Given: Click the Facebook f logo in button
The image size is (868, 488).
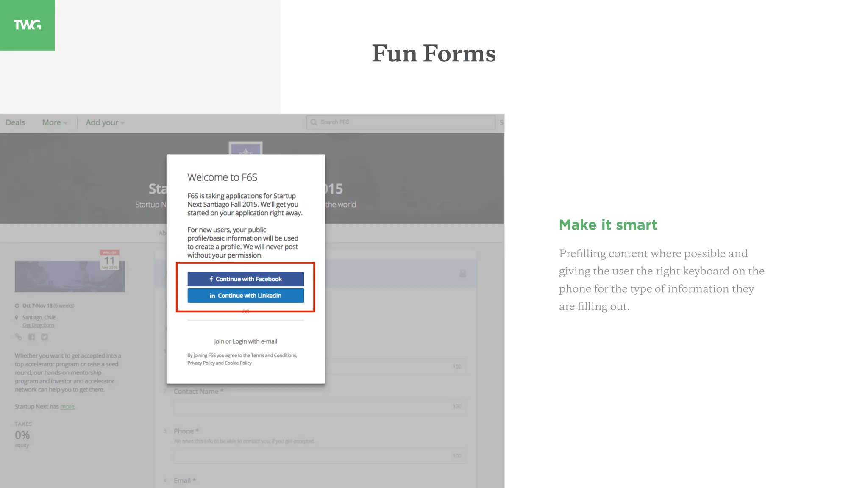Looking at the screenshot, I should tap(211, 279).
